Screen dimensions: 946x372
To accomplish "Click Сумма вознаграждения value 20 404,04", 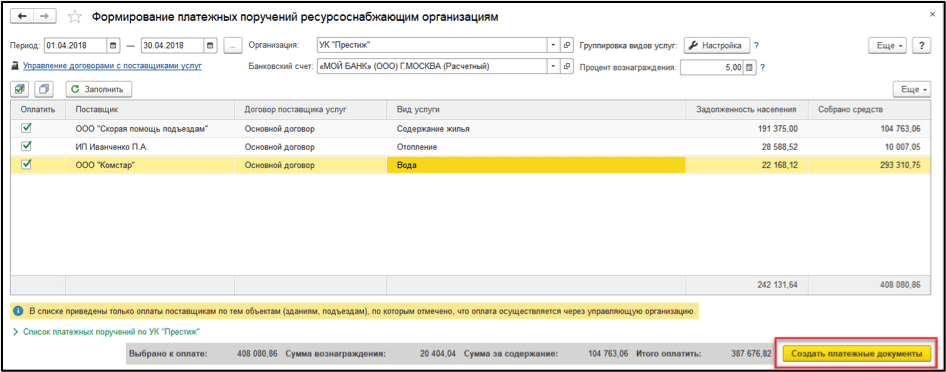I will pyautogui.click(x=439, y=354).
